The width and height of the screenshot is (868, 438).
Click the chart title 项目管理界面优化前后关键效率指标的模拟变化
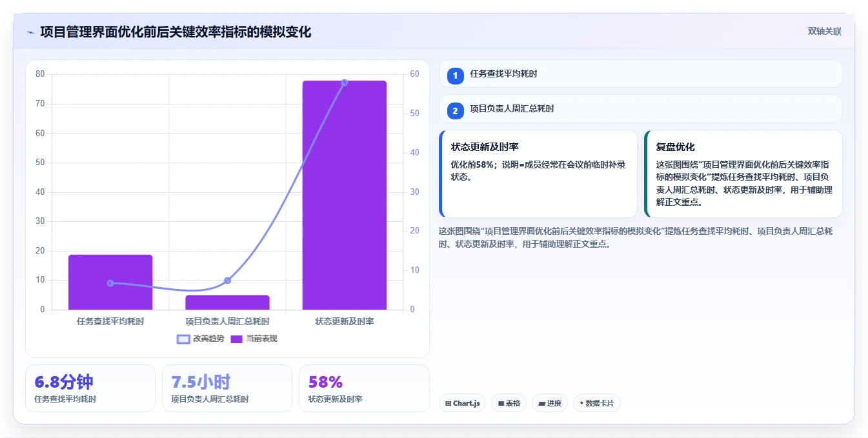176,32
